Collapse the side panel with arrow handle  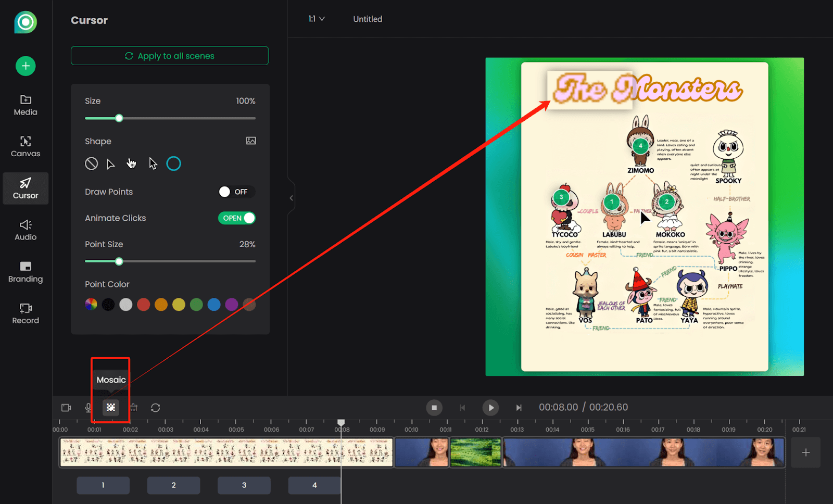click(291, 198)
